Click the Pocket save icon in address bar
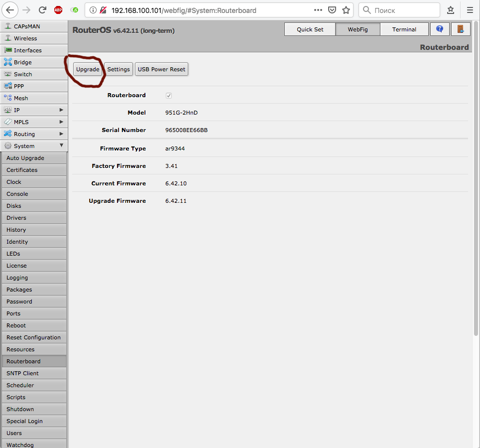480x448 pixels. [x=332, y=10]
